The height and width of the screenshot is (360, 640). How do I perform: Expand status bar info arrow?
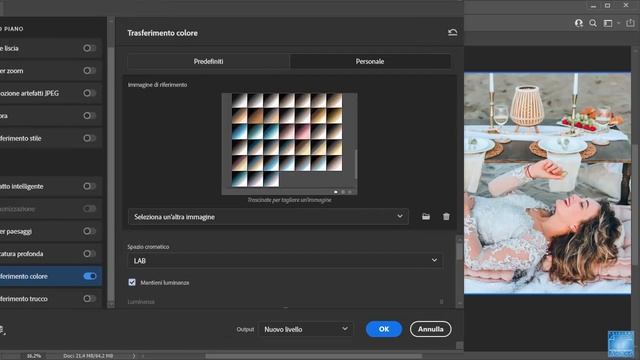click(133, 356)
